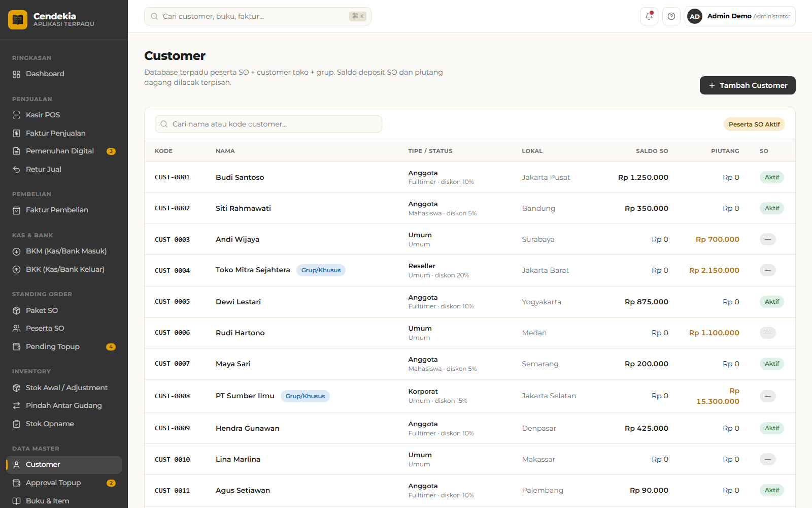This screenshot has width=812, height=508.
Task: Click the Tambah Customer button
Action: click(x=748, y=85)
